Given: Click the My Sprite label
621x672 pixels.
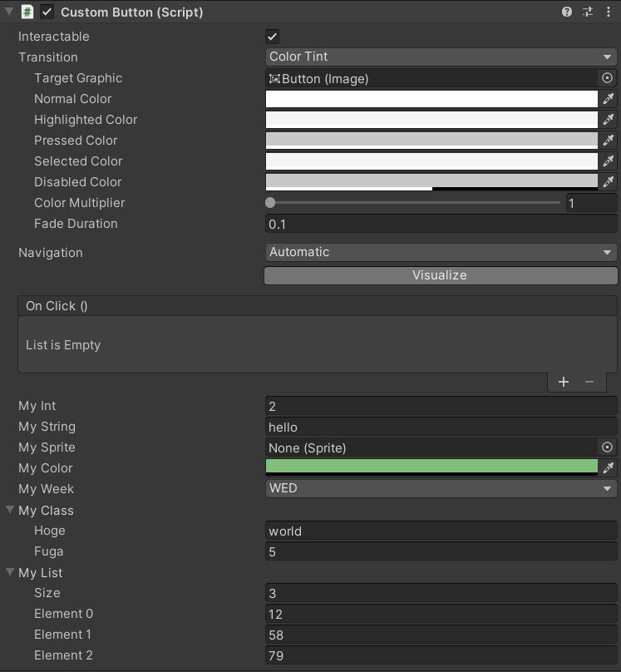Looking at the screenshot, I should (x=47, y=447).
